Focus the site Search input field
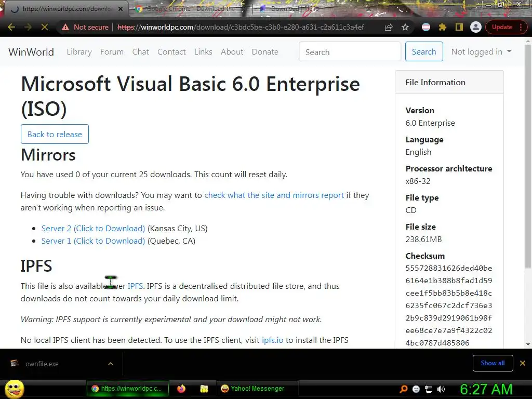 tap(350, 52)
